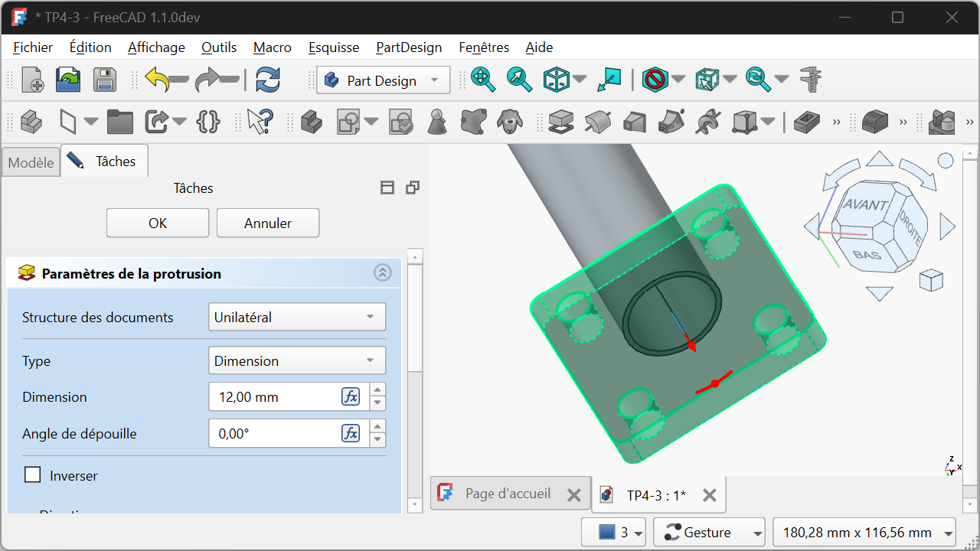Expand the Unilatéral combo box

click(296, 317)
